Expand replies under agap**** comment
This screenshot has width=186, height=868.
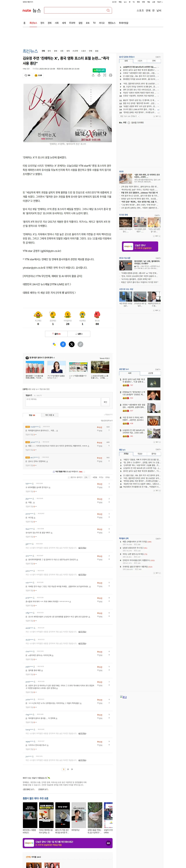pos(31,749)
